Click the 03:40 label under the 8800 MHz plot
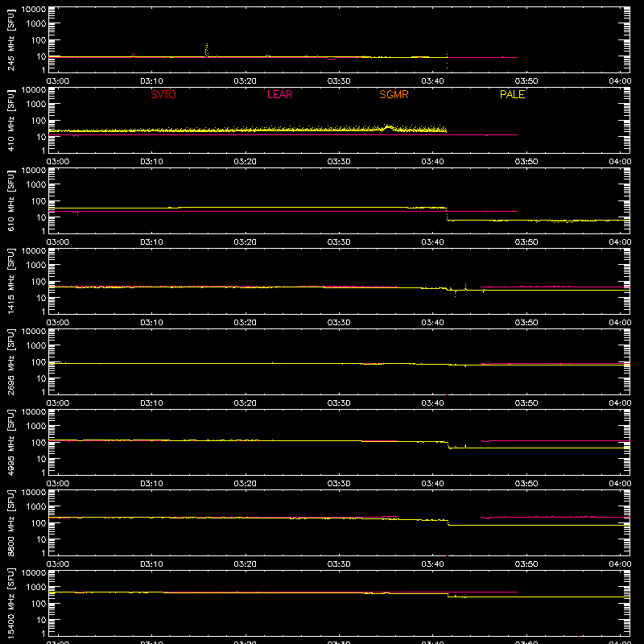Image resolution: width=644 pixels, height=644 pixels. pos(432,564)
